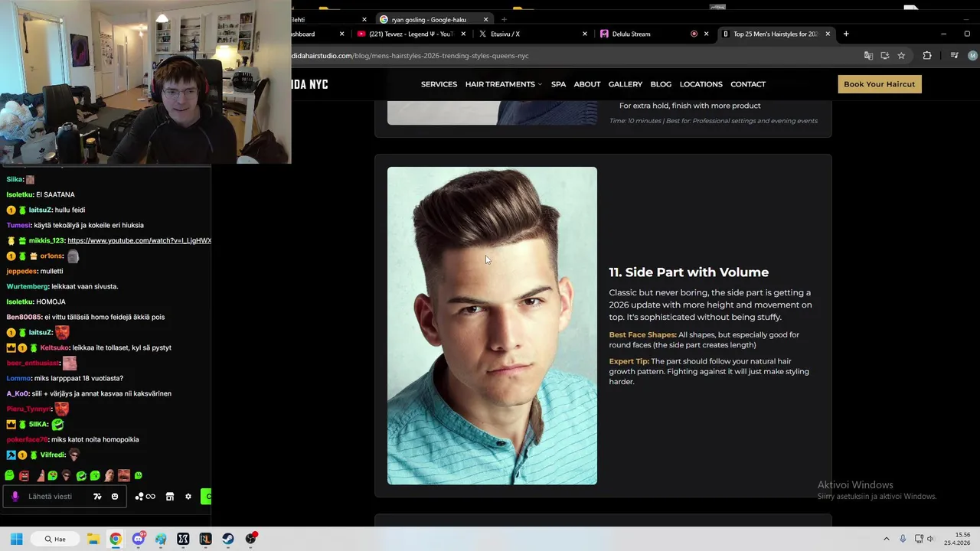Open a new Chrome tab
Viewport: 980px width, 551px height.
pyautogui.click(x=846, y=34)
